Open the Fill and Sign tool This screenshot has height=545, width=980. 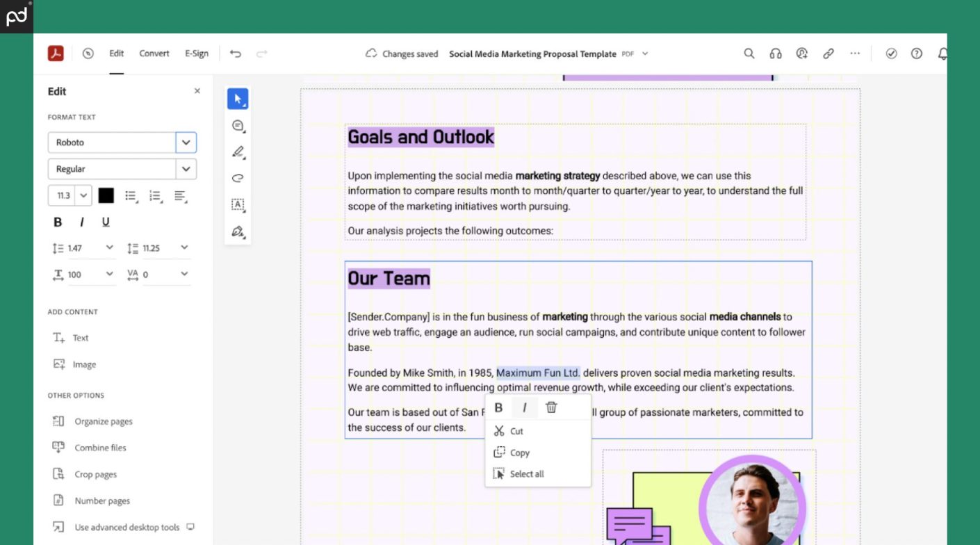point(237,231)
